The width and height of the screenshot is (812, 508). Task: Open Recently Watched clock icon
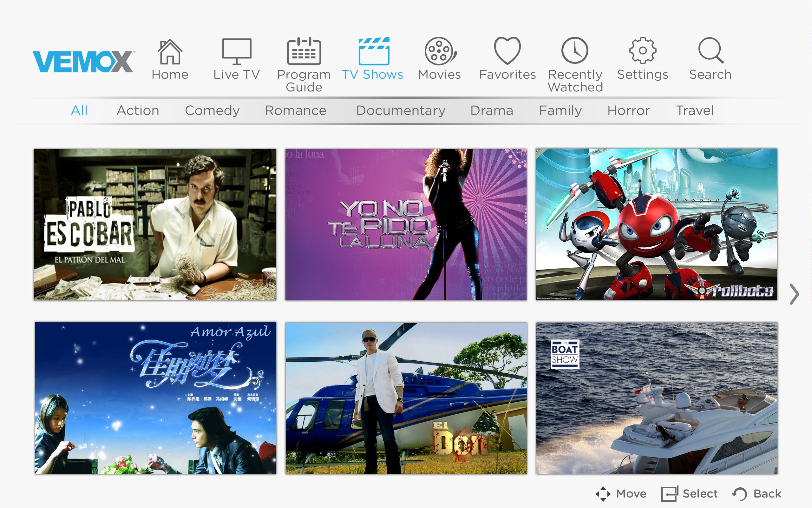[575, 50]
